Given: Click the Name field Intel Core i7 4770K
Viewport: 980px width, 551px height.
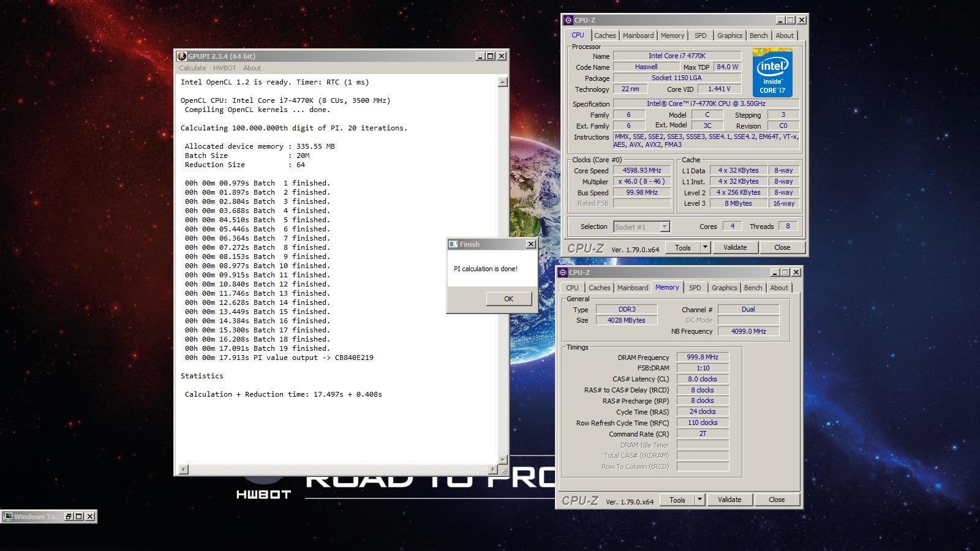Looking at the screenshot, I should coord(677,56).
